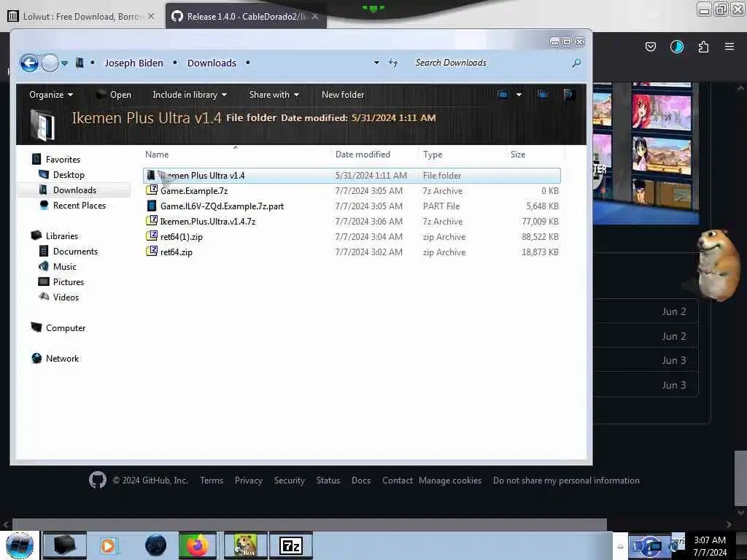
Task: Sort by Name column header
Action: pos(236,155)
